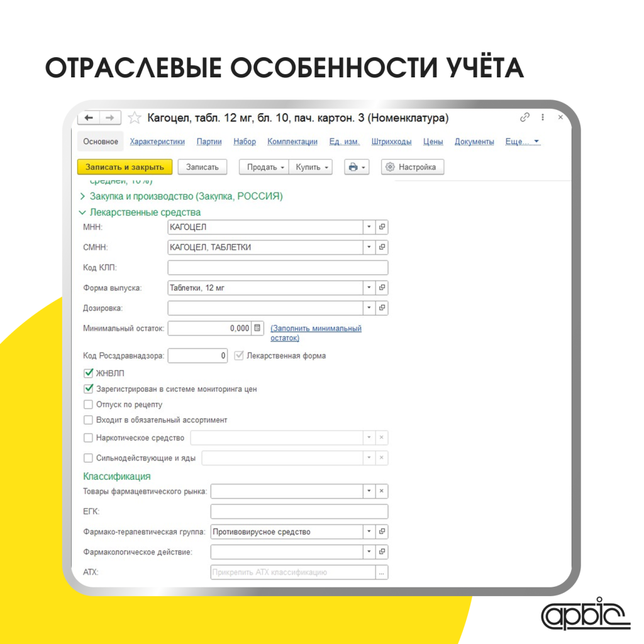
Task: Open the Дозировка dropdown arrow
Action: pyautogui.click(x=369, y=308)
